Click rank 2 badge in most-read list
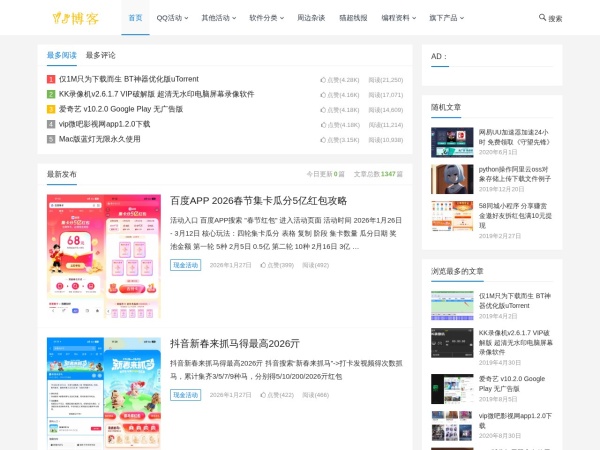 [51, 94]
